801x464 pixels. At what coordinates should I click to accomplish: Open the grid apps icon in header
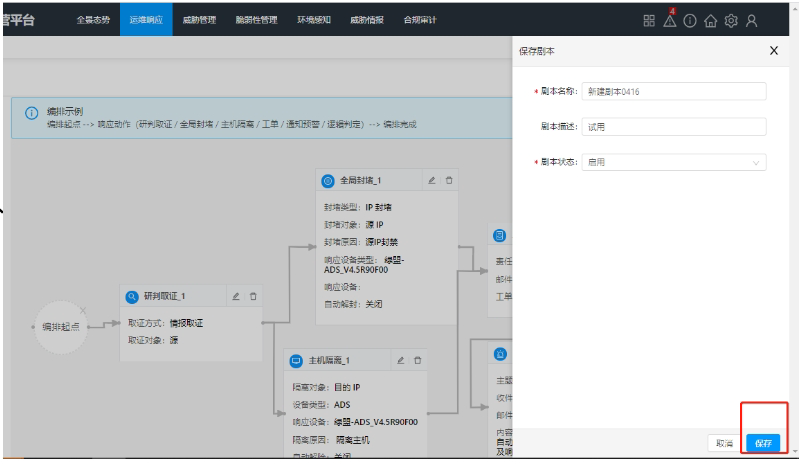(649, 20)
